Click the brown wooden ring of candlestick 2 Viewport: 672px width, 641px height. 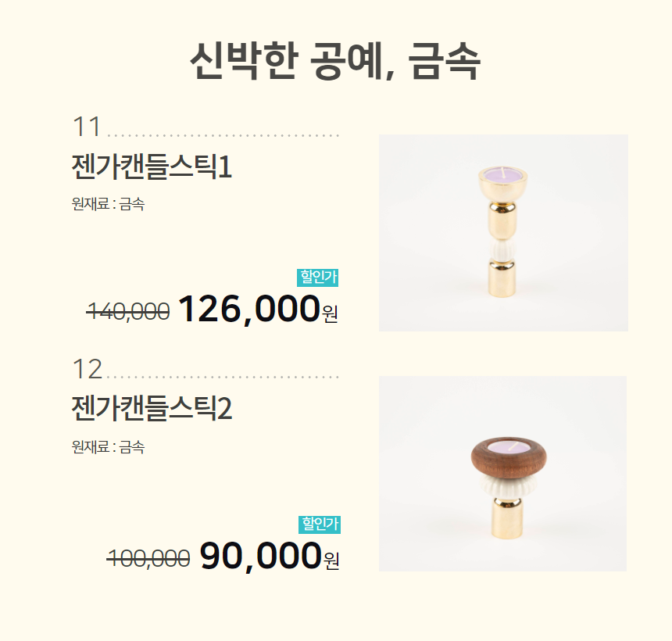pyautogui.click(x=509, y=458)
